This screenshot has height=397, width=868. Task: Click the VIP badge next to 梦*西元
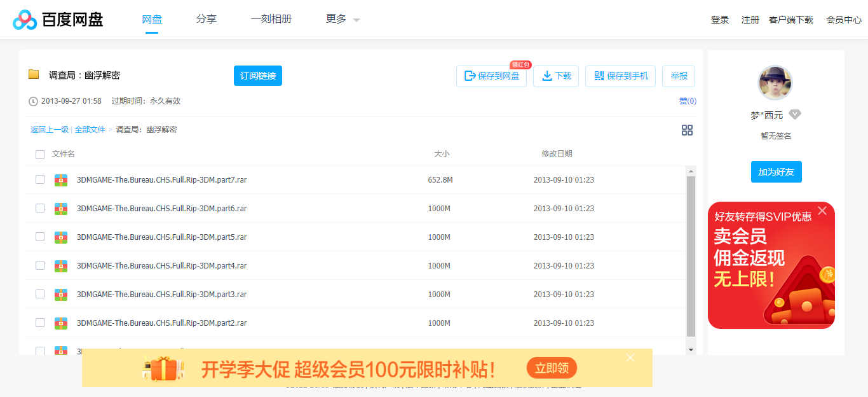(794, 115)
